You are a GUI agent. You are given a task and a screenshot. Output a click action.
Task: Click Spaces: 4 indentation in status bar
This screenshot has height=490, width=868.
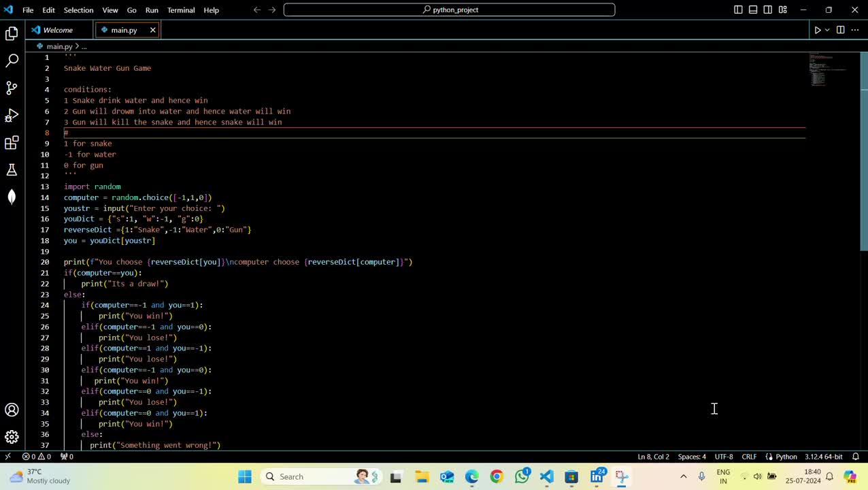[x=692, y=457]
